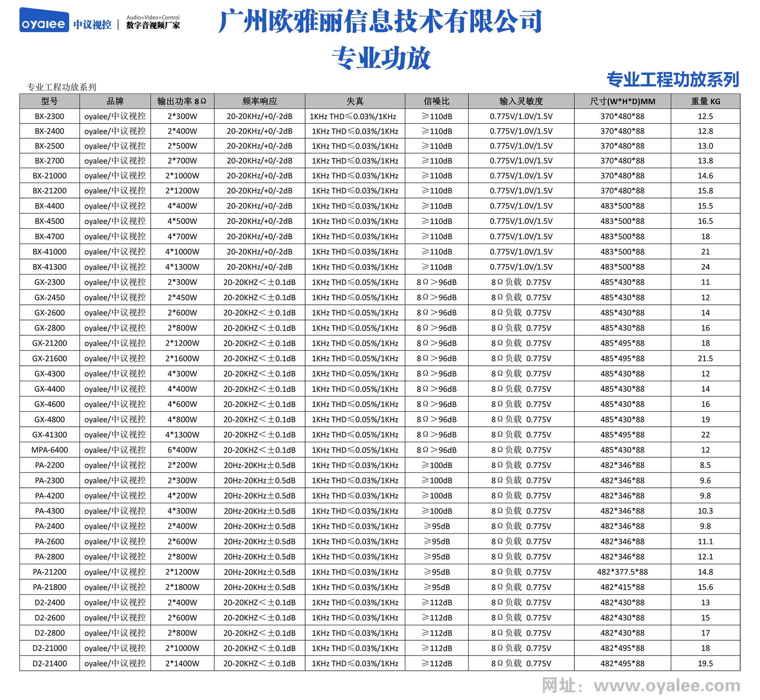760x700 pixels.
Task: Select the PA-4300 model cell
Action: click(x=49, y=511)
